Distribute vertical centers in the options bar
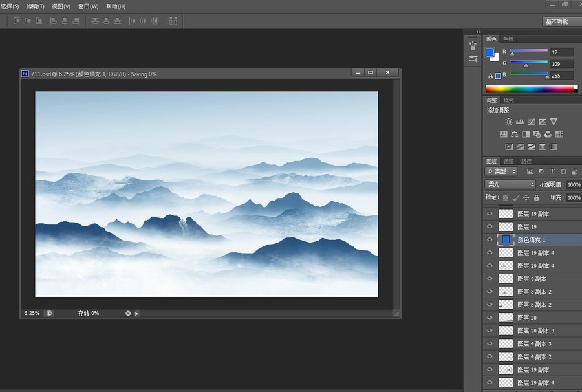The image size is (582, 392). click(x=106, y=21)
